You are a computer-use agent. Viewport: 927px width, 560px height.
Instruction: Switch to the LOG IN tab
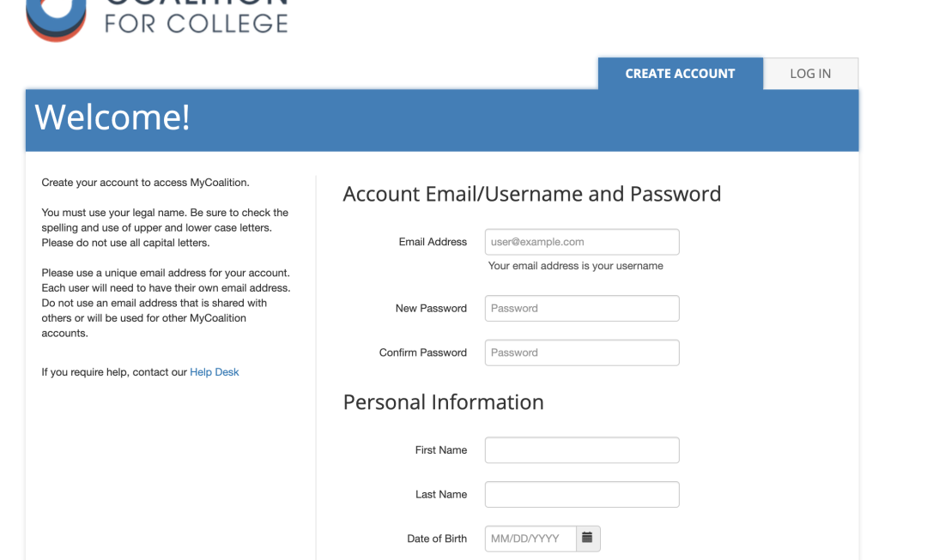810,74
